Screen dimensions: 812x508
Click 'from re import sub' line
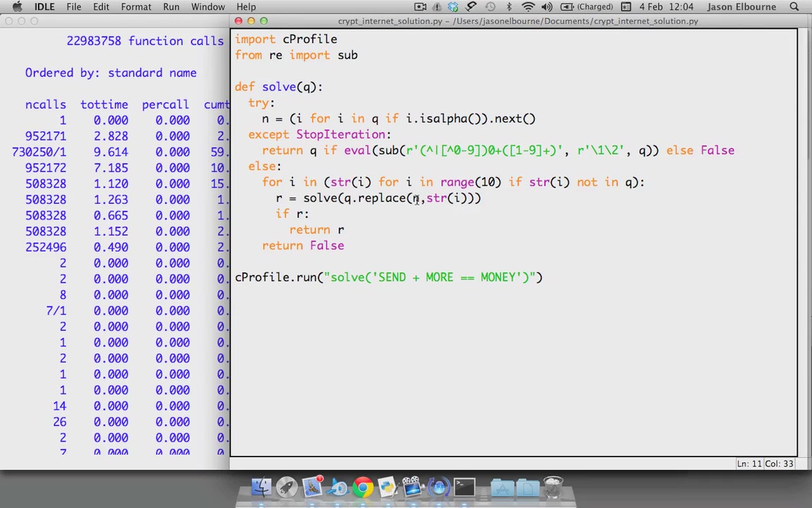[x=296, y=55]
